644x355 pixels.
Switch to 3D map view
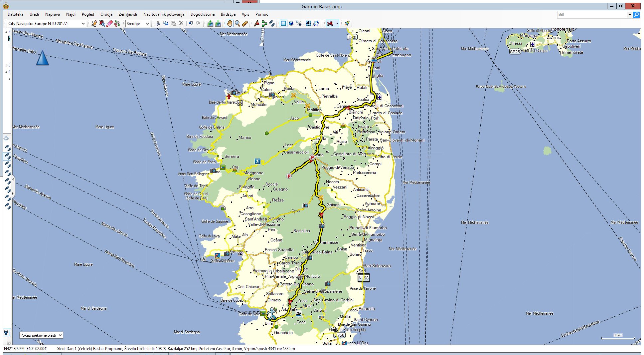[x=291, y=23]
